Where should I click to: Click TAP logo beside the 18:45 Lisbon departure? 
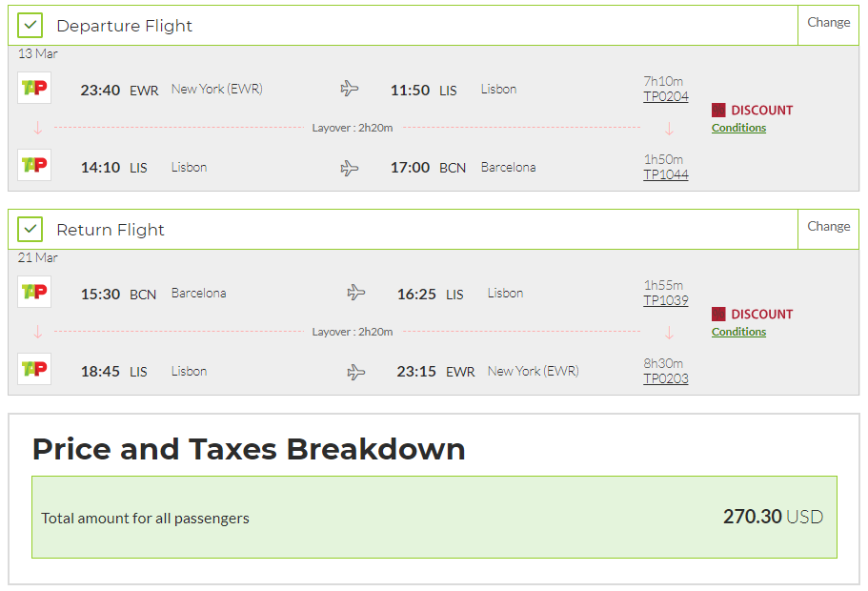pos(34,370)
